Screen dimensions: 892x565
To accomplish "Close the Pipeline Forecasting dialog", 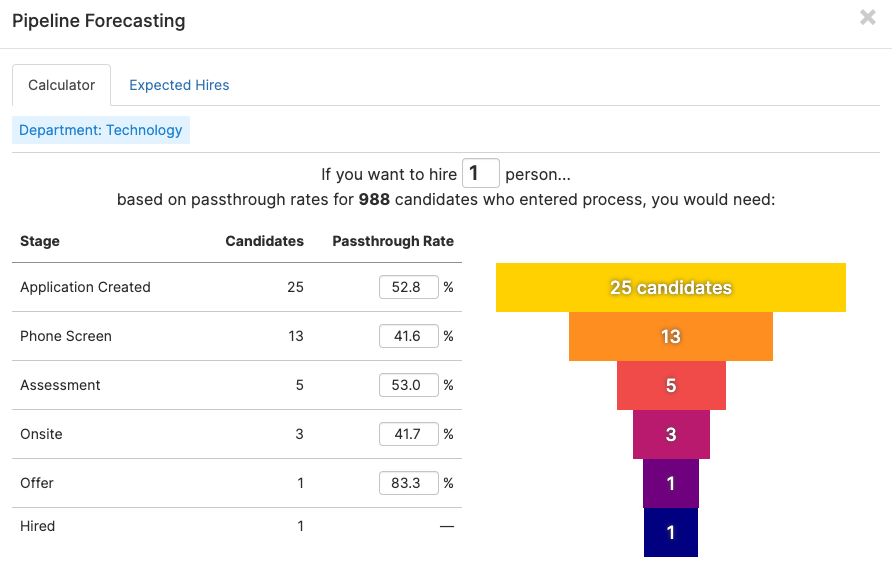I will pos(867,17).
